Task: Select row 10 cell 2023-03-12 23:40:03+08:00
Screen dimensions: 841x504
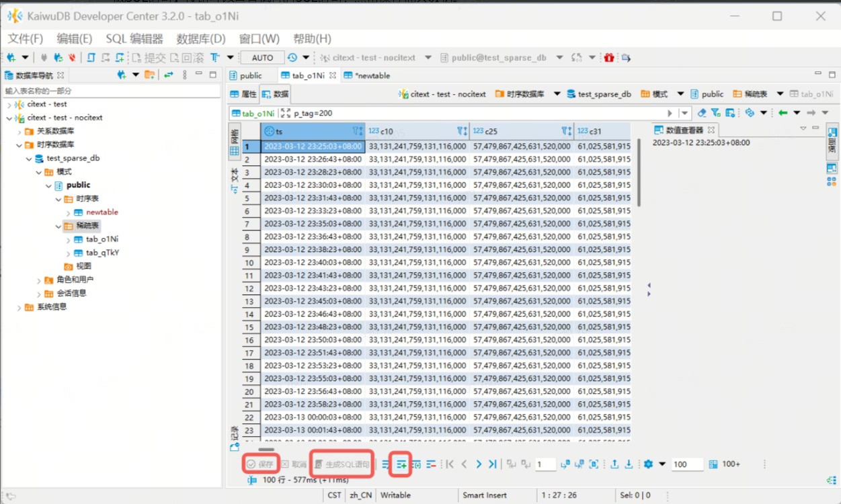Action: 313,263
